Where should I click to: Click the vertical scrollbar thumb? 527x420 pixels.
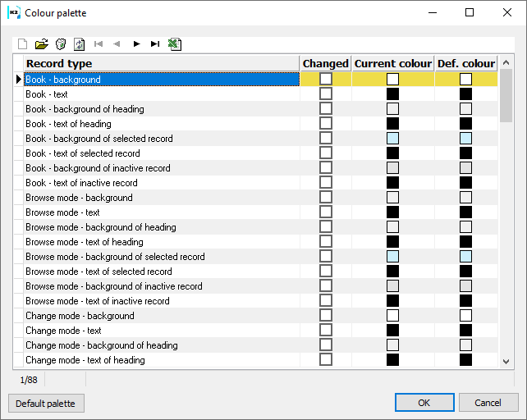click(x=506, y=96)
